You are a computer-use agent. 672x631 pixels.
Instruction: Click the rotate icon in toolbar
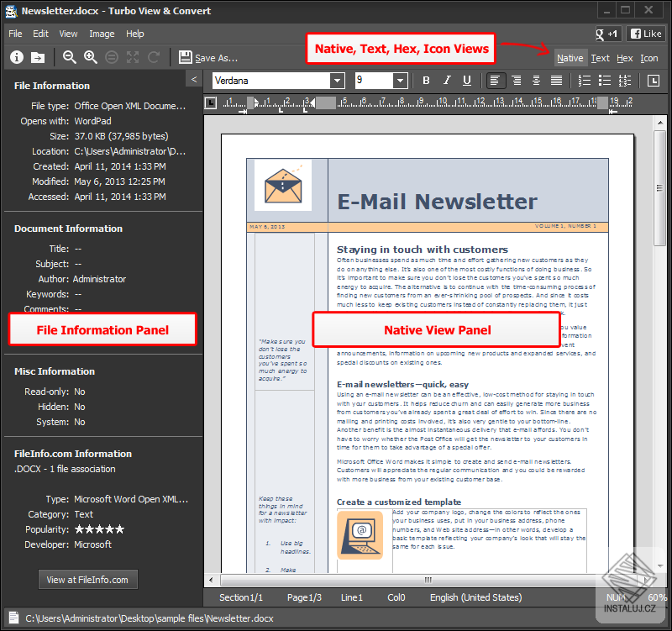154,57
